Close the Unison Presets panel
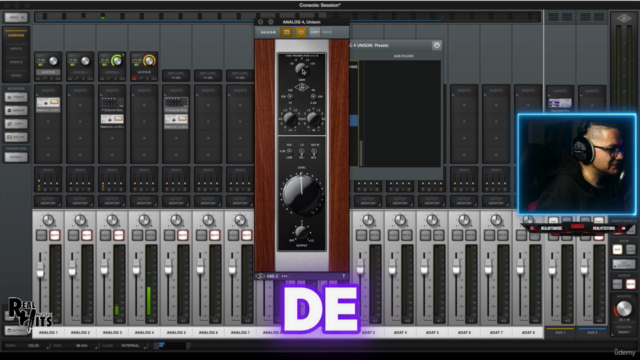This screenshot has width=640, height=360. click(436, 45)
